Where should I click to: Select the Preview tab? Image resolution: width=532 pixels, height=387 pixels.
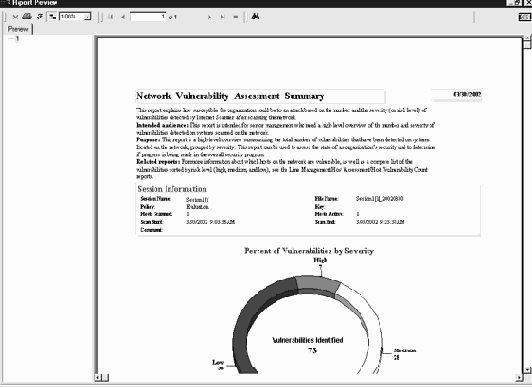[18, 29]
